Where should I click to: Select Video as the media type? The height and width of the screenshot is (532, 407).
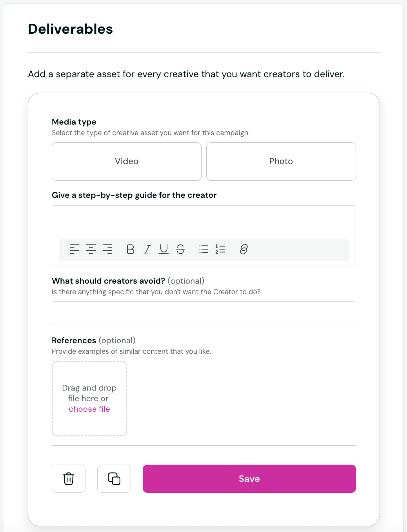(126, 161)
